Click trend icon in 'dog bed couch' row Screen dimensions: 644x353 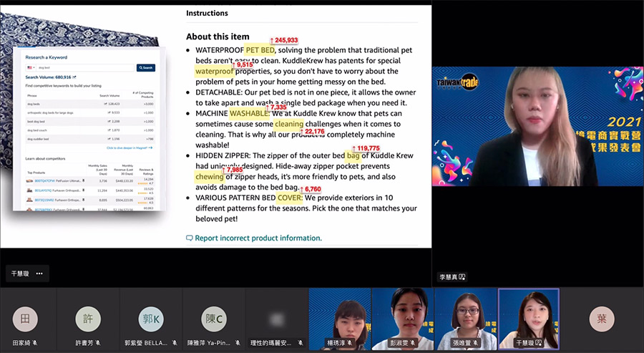109,130
